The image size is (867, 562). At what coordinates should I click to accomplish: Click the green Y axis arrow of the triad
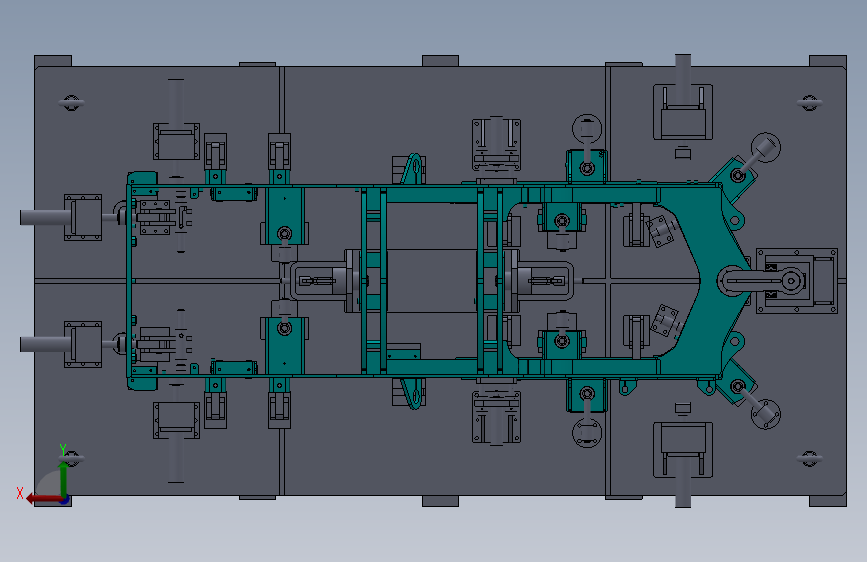[x=64, y=478]
